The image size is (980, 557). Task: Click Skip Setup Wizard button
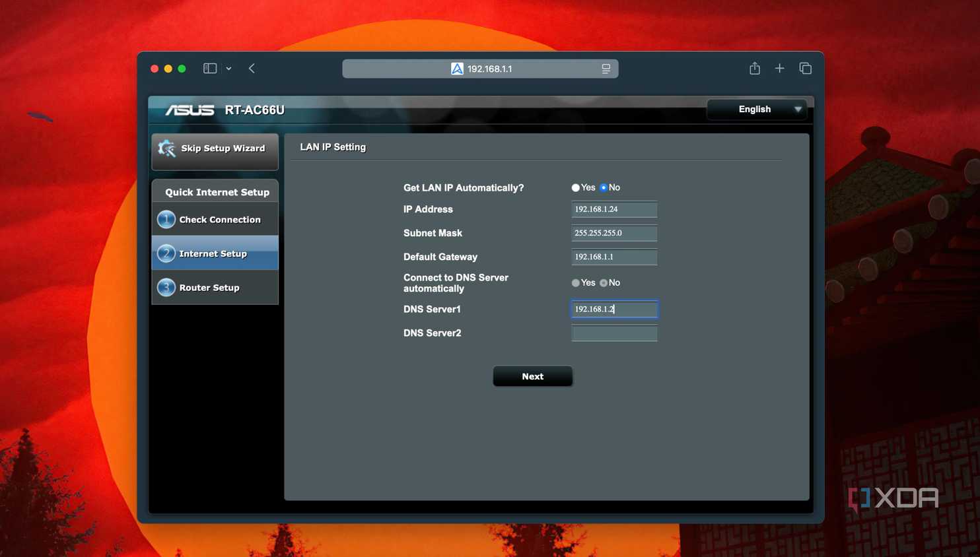(x=215, y=151)
